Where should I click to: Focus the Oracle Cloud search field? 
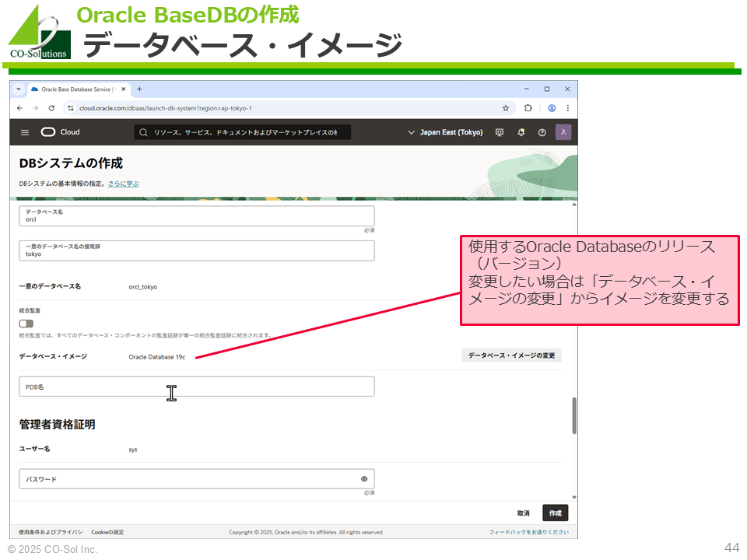pyautogui.click(x=243, y=132)
